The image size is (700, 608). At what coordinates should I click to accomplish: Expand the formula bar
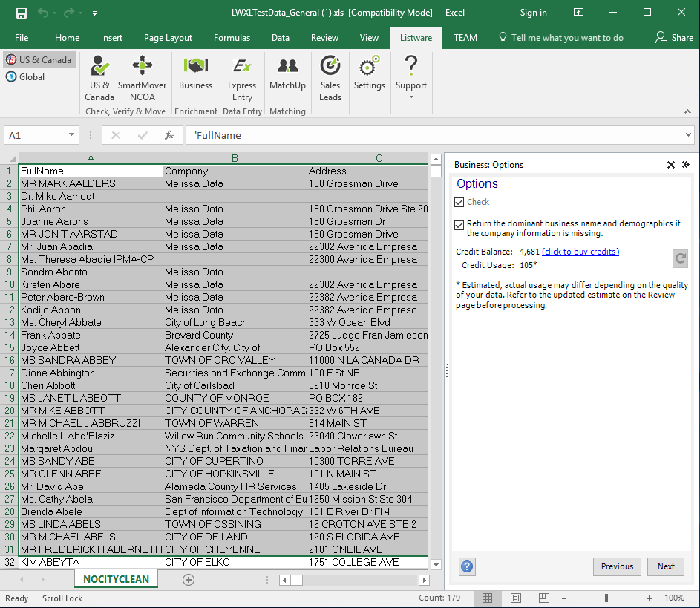tap(687, 135)
